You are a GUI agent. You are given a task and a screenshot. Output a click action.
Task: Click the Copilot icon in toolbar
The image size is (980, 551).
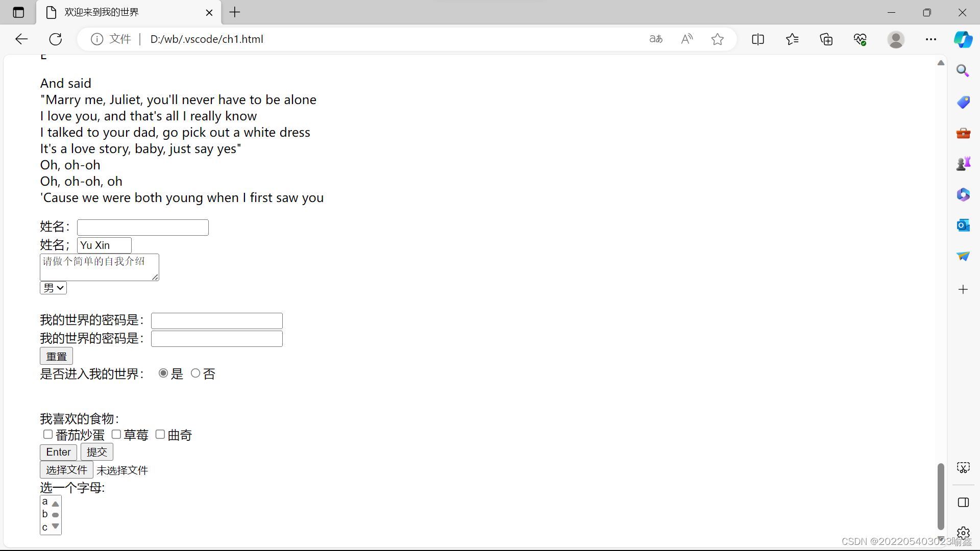(x=963, y=39)
